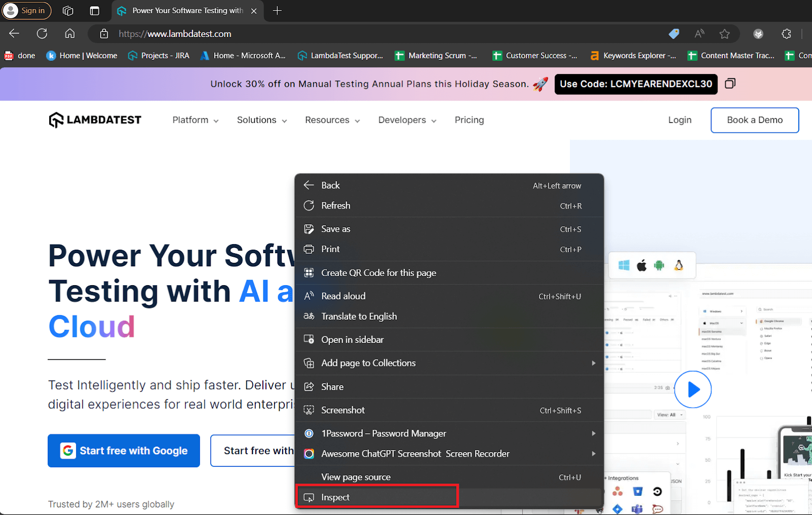This screenshot has height=515, width=812.
Task: Expand the Platform dropdown
Action: point(195,120)
